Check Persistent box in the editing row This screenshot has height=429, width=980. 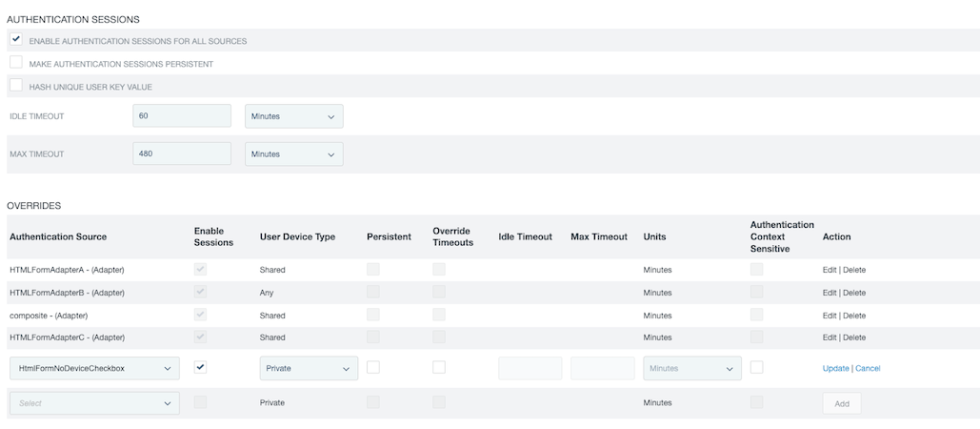point(373,367)
